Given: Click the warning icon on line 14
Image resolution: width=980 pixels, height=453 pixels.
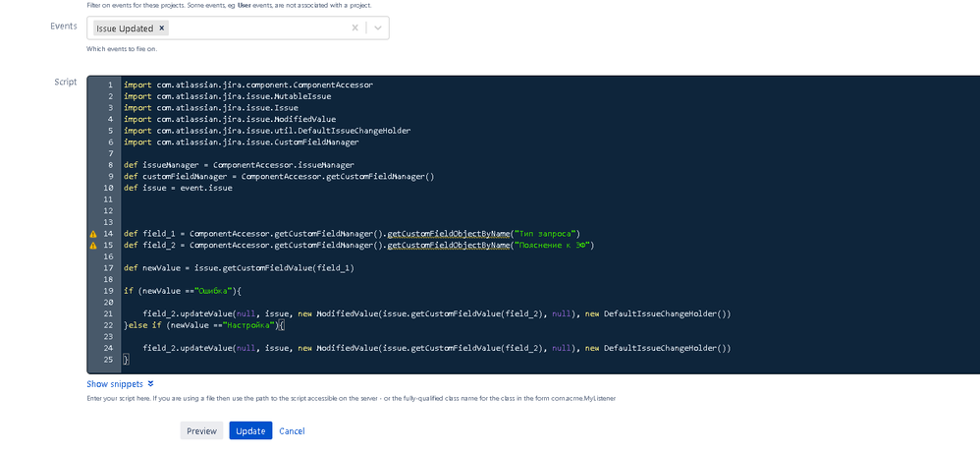Looking at the screenshot, I should (x=93, y=234).
